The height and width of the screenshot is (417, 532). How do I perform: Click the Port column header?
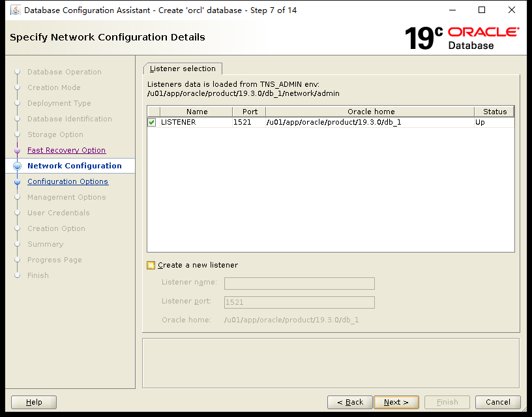tap(249, 112)
